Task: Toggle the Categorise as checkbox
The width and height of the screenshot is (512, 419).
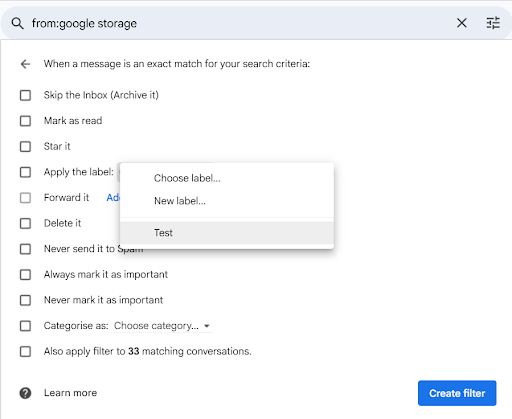Action: [25, 326]
